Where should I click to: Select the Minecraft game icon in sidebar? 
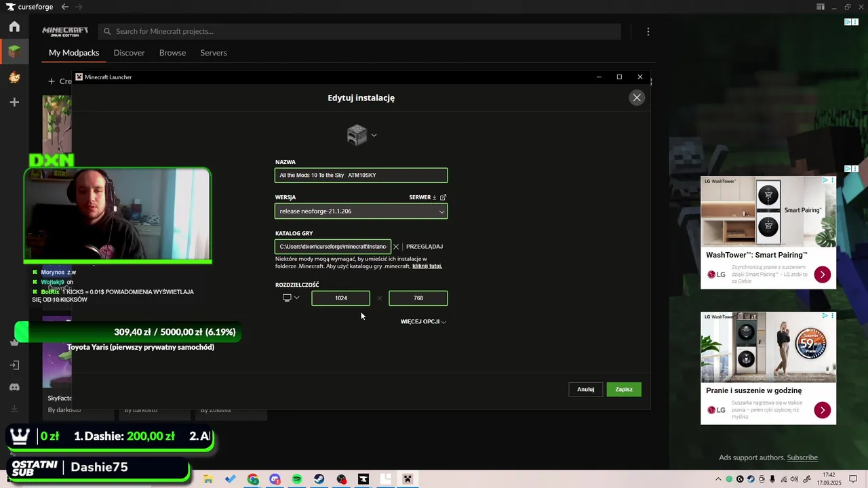14,51
